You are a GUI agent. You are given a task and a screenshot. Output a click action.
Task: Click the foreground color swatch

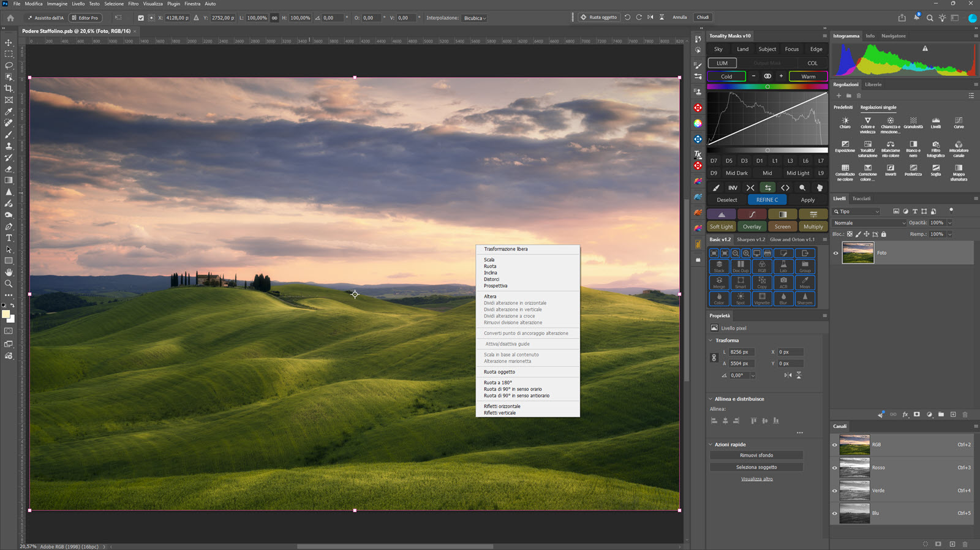click(x=6, y=314)
